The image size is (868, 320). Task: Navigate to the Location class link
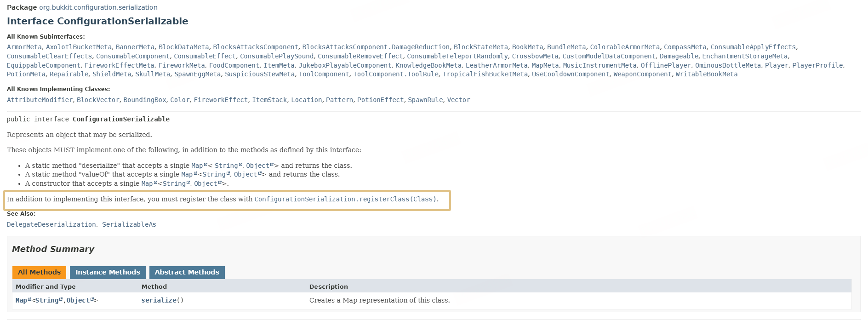pos(306,100)
